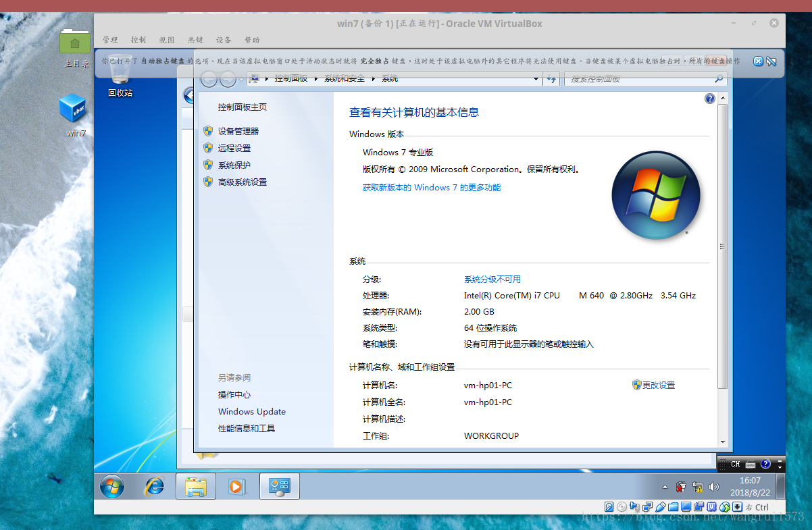The height and width of the screenshot is (530, 812).
Task: Open 系统保护 link
Action: [x=234, y=165]
